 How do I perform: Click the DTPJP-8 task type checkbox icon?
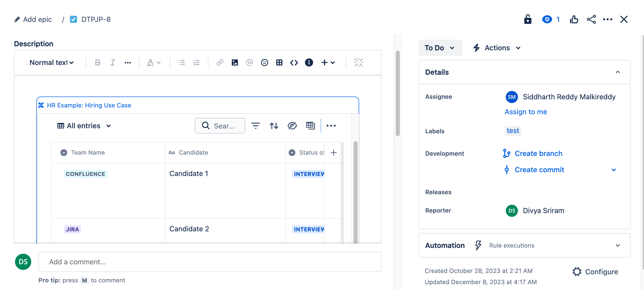pos(73,19)
